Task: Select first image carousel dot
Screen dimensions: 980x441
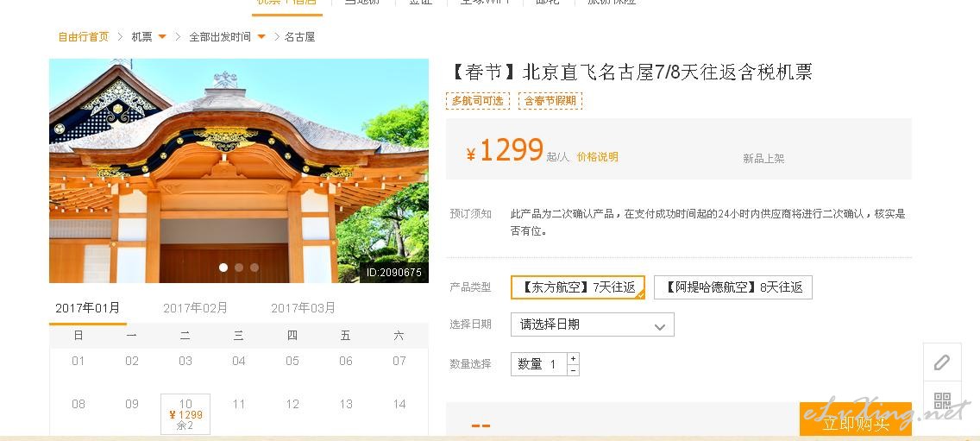Action: (223, 267)
